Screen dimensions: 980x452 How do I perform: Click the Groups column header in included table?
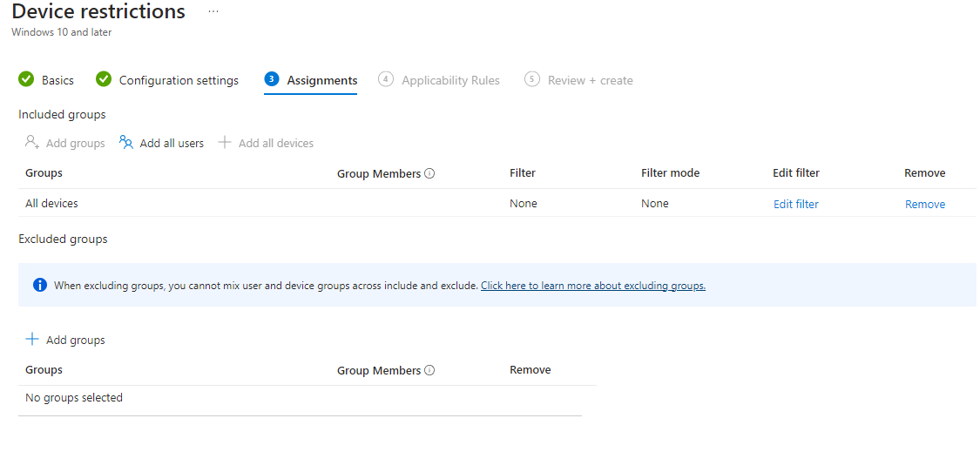(x=44, y=172)
